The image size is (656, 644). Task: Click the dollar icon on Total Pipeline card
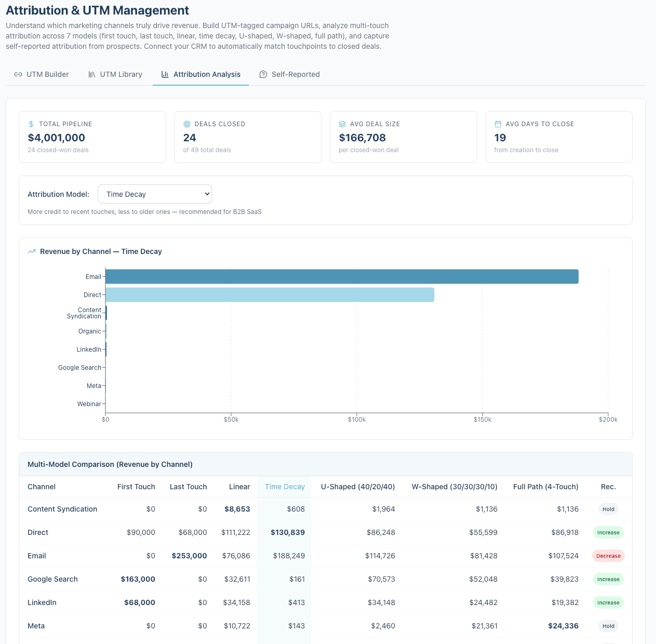[x=31, y=124]
